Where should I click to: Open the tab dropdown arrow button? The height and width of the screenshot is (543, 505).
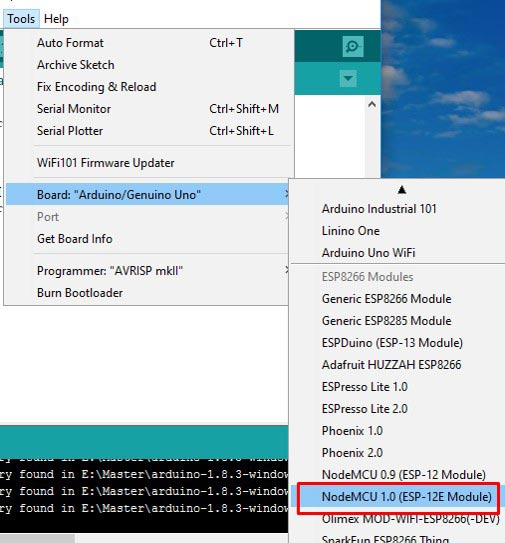tap(348, 78)
